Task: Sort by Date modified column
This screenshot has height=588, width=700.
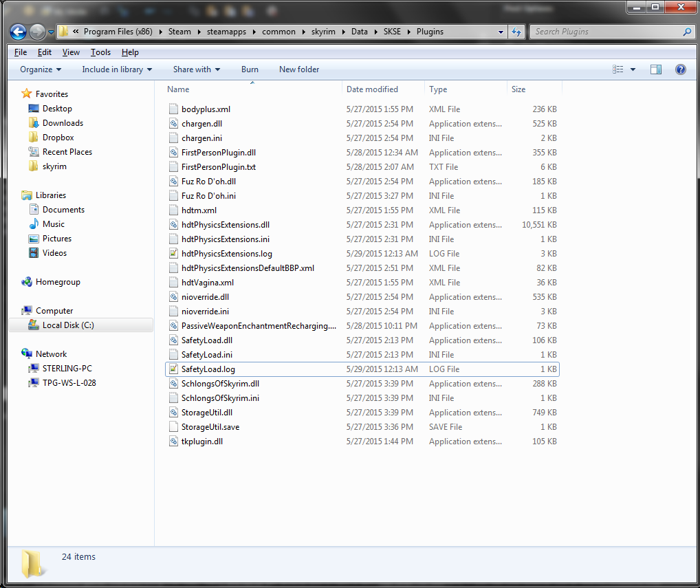Action: (383, 89)
